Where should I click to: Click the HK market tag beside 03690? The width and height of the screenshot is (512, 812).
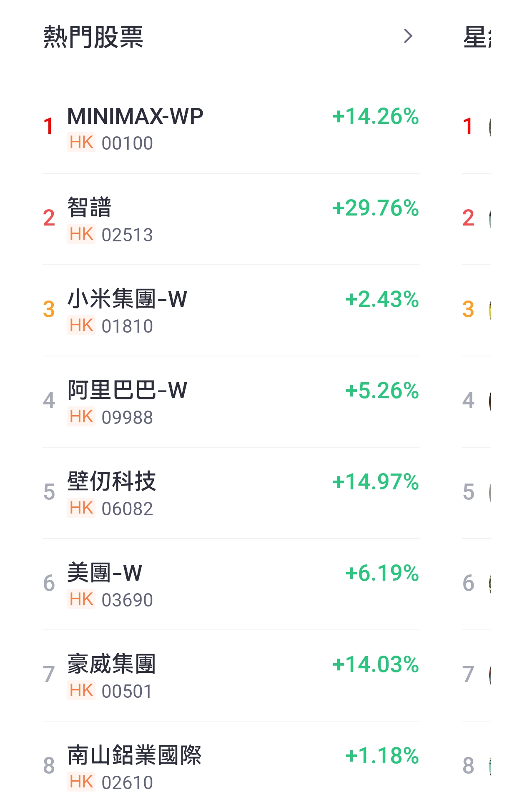pyautogui.click(x=81, y=599)
